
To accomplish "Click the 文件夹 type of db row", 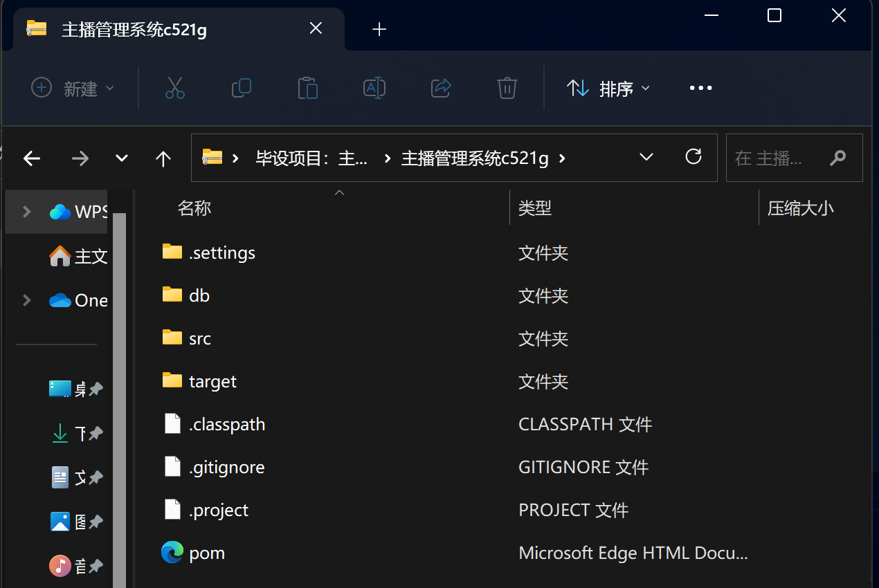I will click(543, 295).
